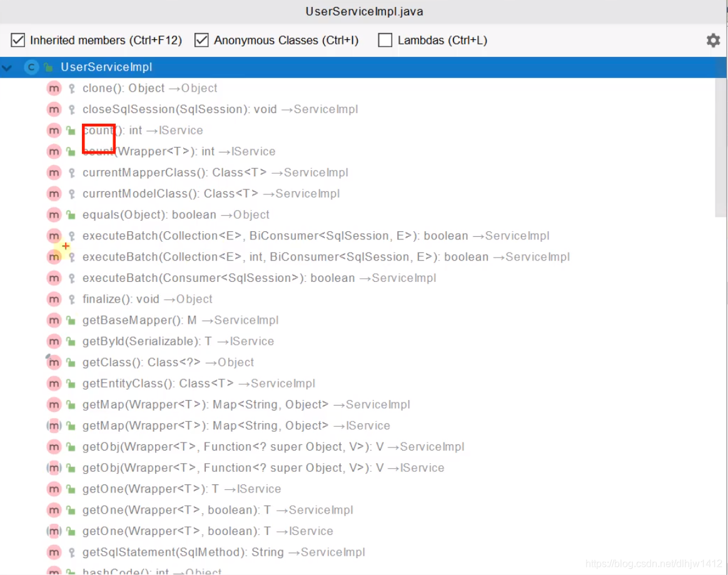Click the inherited method icon beside getMap IService entry
Screen dimensions: 728x575
point(54,425)
